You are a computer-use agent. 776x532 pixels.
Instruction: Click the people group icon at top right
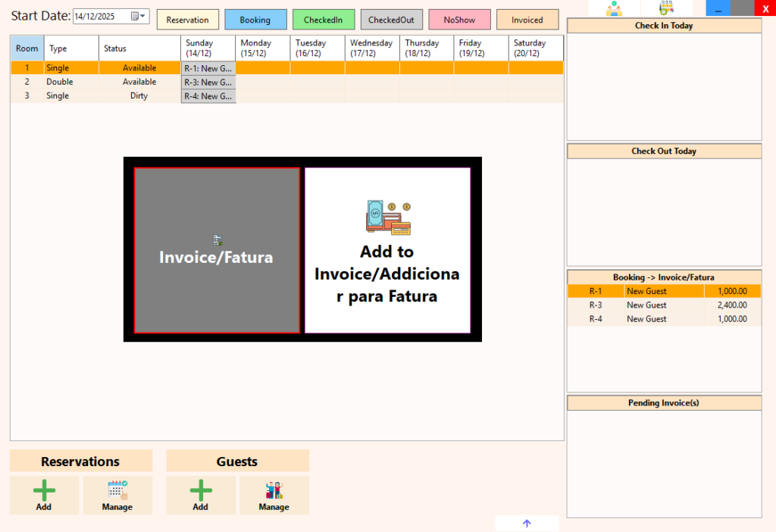point(614,8)
